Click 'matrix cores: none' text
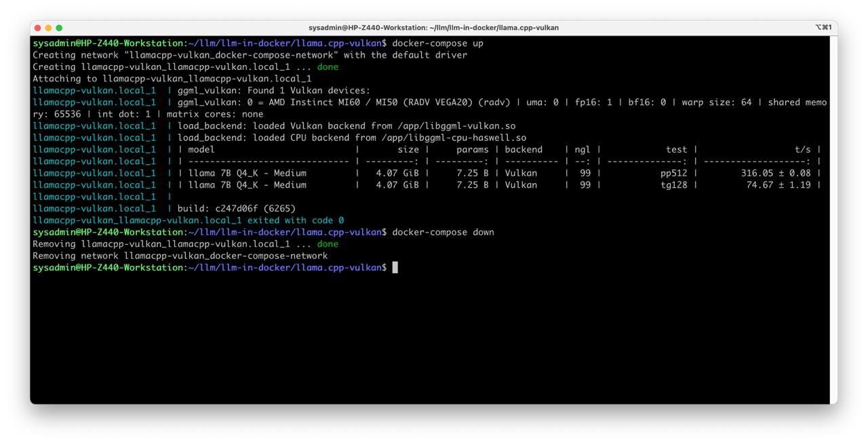 [x=215, y=115]
